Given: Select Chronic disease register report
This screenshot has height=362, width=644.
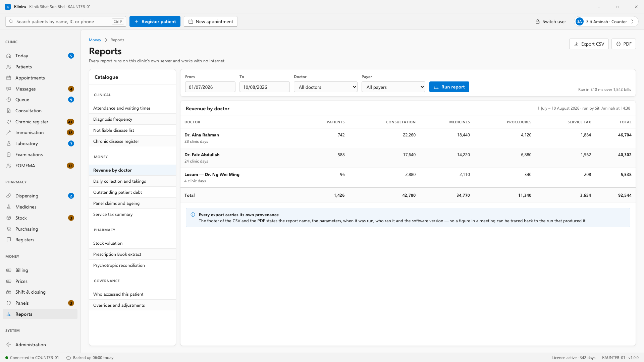Looking at the screenshot, I should click(132, 141).
